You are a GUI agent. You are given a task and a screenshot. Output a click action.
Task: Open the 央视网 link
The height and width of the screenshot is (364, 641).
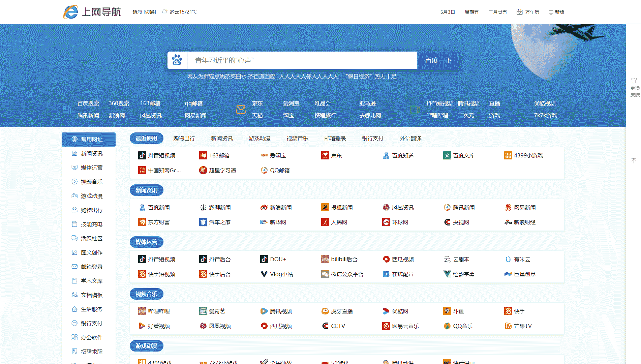(x=456, y=222)
